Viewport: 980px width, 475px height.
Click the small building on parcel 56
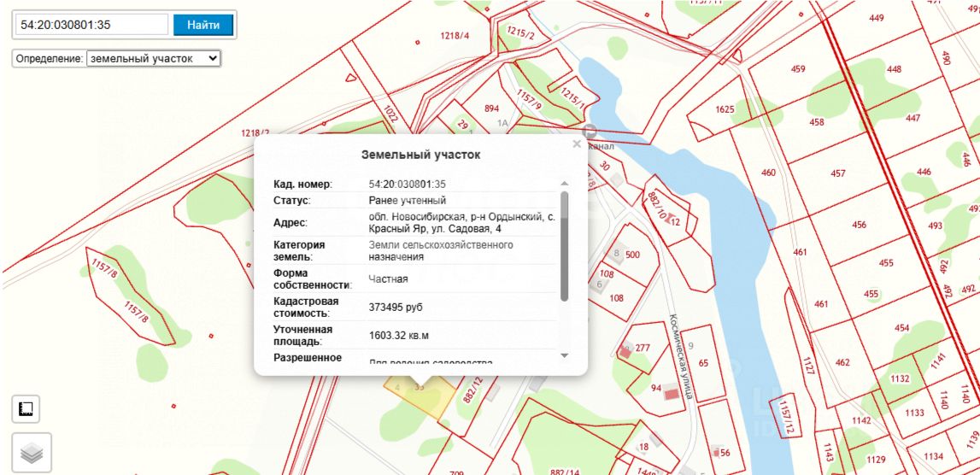[716, 451]
